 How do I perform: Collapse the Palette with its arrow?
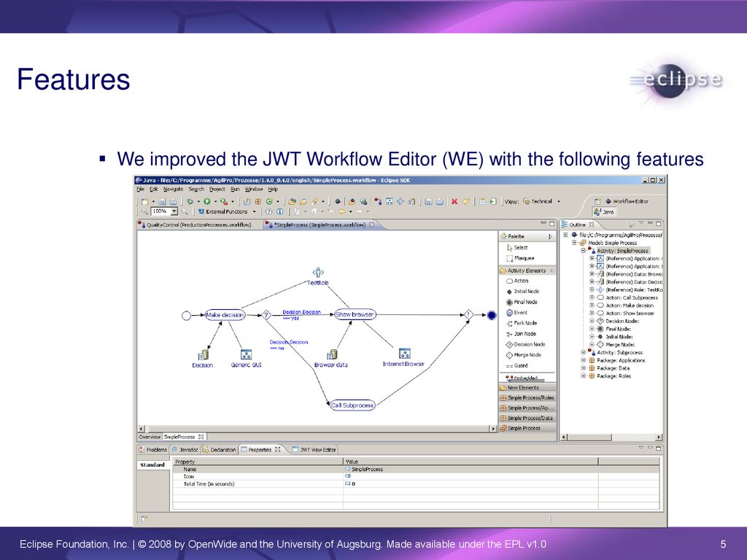(550, 236)
